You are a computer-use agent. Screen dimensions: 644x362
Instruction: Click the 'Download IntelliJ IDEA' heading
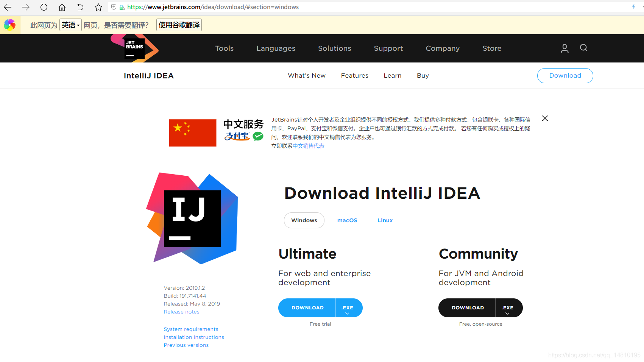pyautogui.click(x=382, y=193)
